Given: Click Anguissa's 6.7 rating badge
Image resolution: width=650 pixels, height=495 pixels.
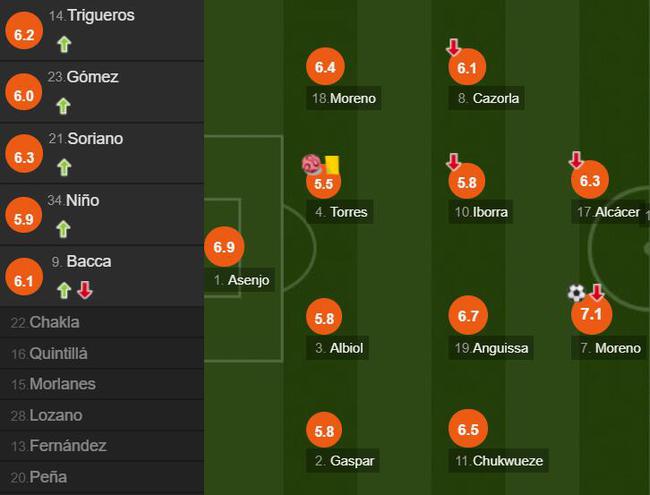Looking at the screenshot, I should [468, 315].
